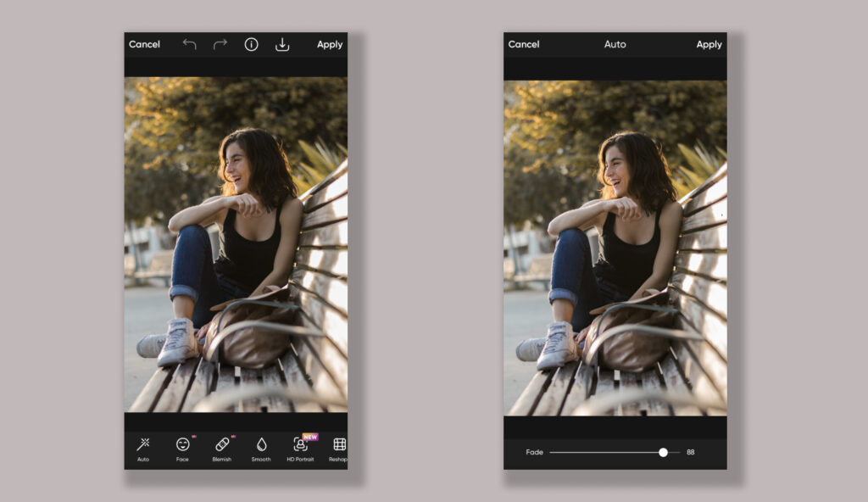
Task: Choose the Face retouch tool
Action: pyautogui.click(x=182, y=448)
